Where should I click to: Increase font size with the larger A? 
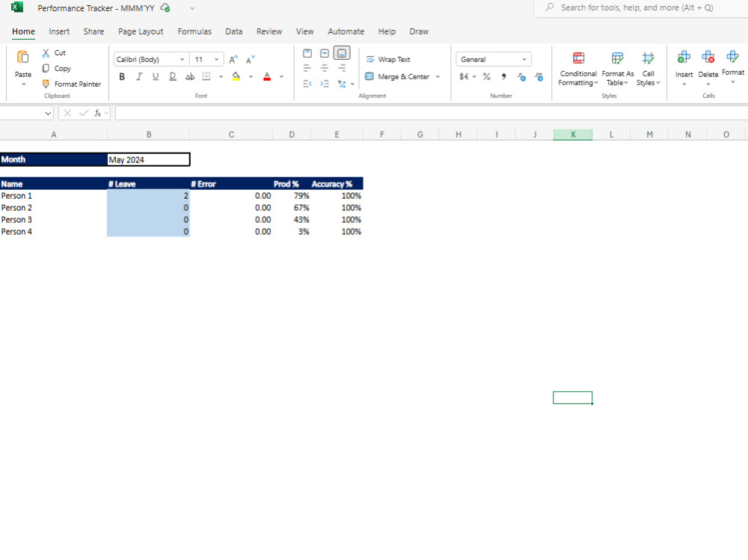(x=233, y=60)
